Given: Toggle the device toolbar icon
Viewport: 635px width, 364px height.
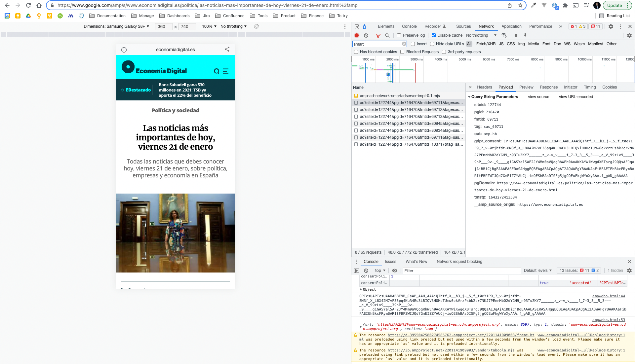Looking at the screenshot, I should (x=366, y=26).
